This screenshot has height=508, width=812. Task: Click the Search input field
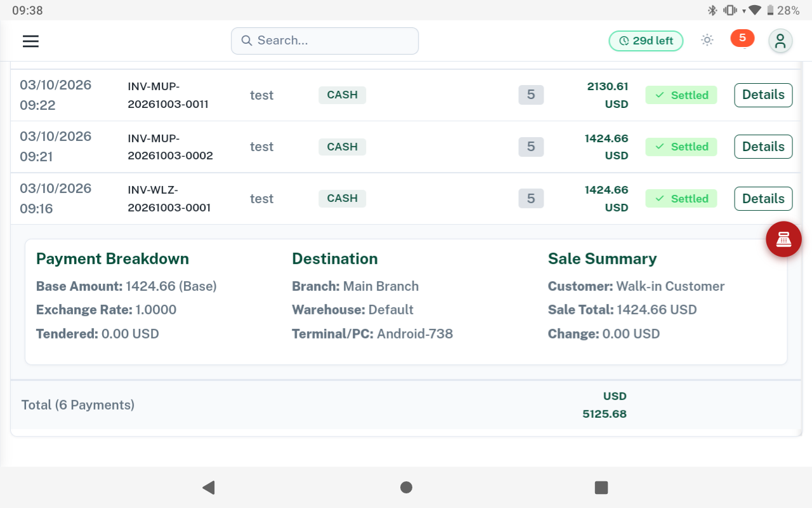325,41
